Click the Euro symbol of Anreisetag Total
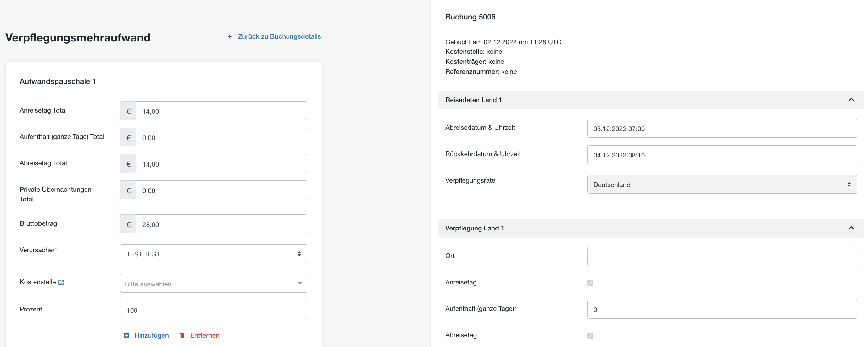Viewport: 868px width, 347px height. click(128, 111)
